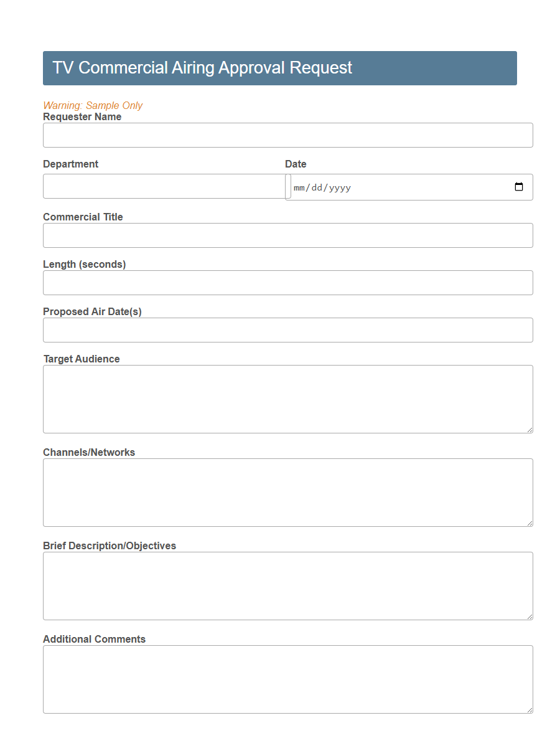The image size is (560, 756).
Task: Click the Channels/Networks resize grip
Action: (x=530, y=523)
